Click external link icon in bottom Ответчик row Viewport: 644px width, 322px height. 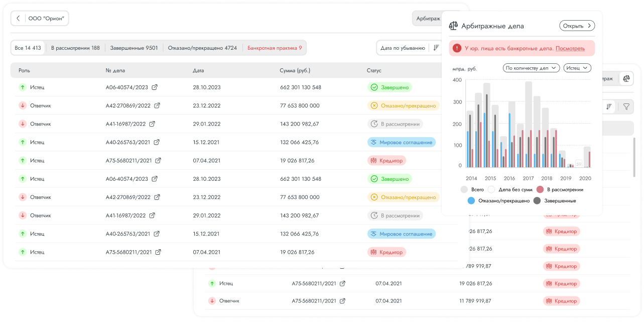(x=342, y=301)
